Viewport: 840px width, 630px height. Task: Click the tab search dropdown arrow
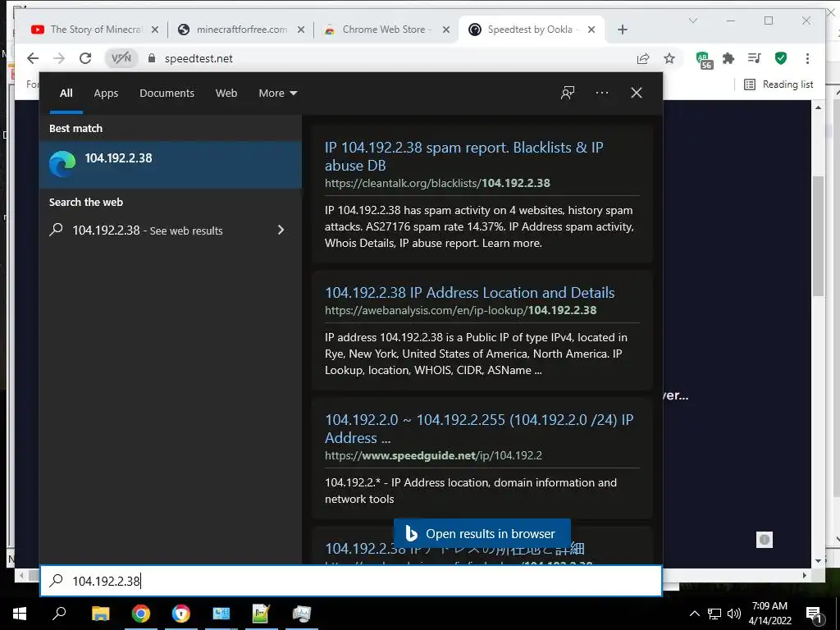pos(692,21)
